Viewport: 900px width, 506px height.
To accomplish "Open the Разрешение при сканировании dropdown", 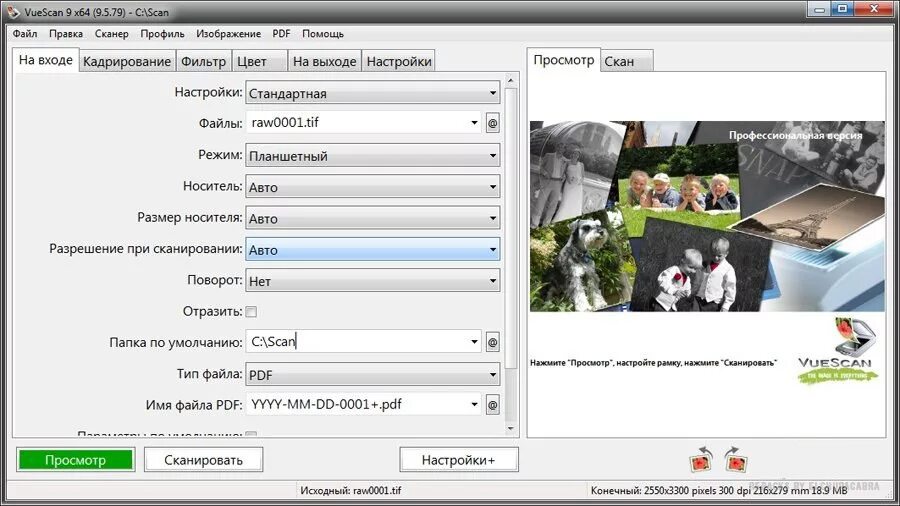I will point(373,250).
